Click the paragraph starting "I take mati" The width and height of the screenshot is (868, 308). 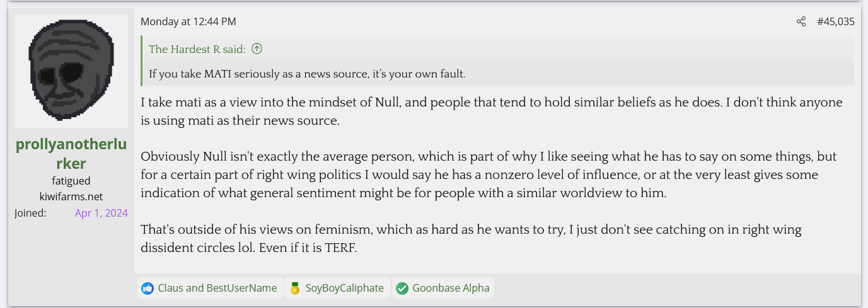(491, 111)
